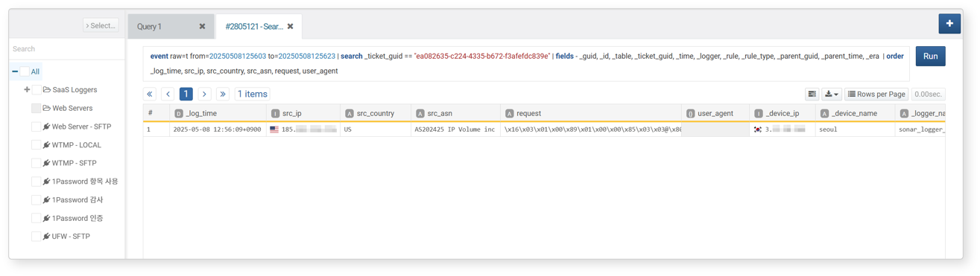Close the Query 1 tab

click(x=202, y=26)
